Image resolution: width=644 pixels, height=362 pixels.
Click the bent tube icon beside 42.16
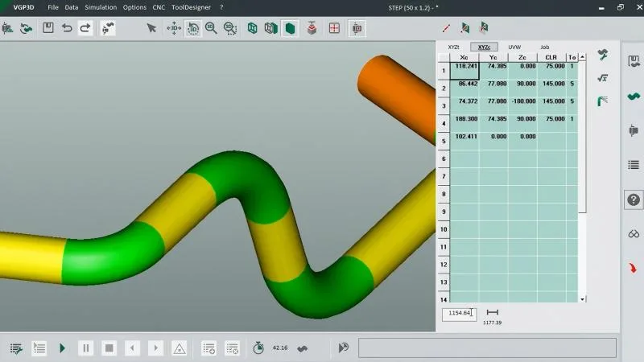(303, 348)
